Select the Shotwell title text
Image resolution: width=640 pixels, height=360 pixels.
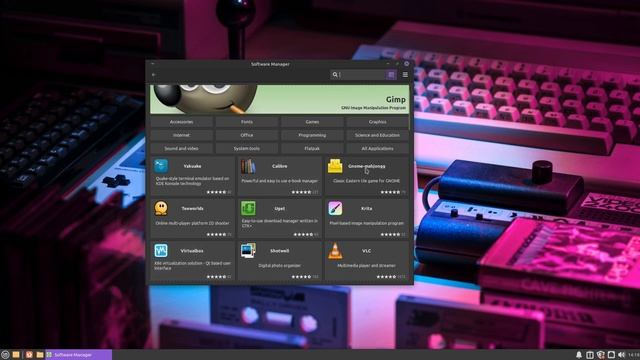pyautogui.click(x=280, y=251)
